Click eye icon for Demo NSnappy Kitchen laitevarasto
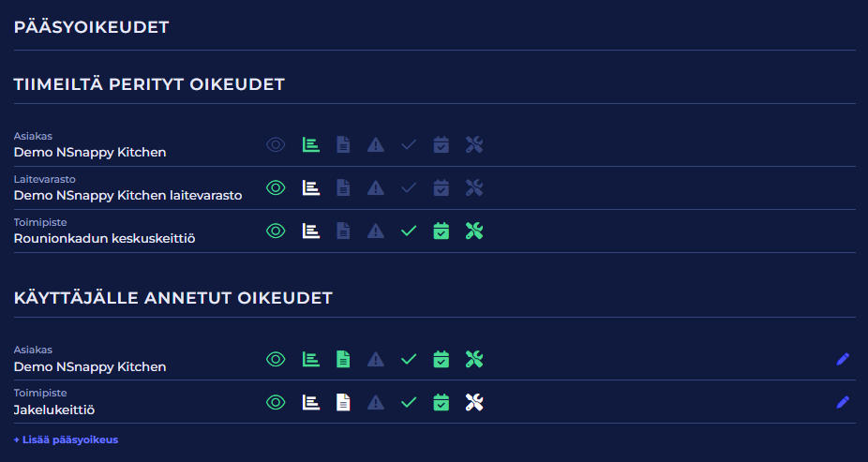 click(276, 187)
